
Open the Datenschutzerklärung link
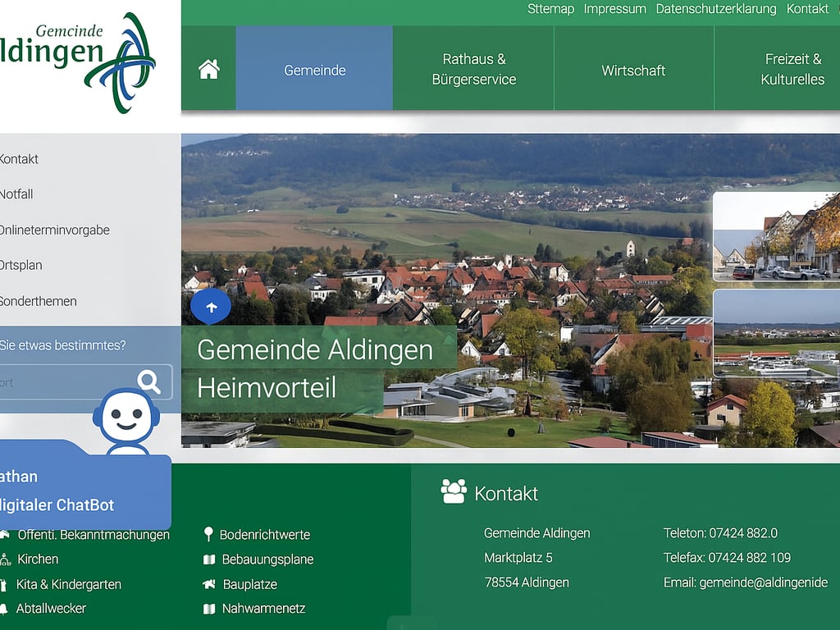pyautogui.click(x=715, y=9)
